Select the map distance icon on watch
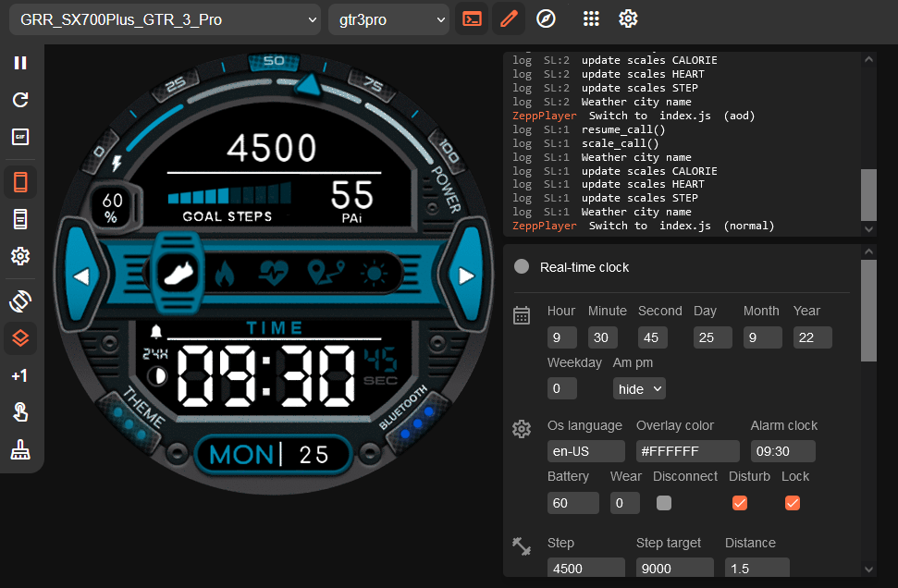The height and width of the screenshot is (588, 898). [326, 272]
